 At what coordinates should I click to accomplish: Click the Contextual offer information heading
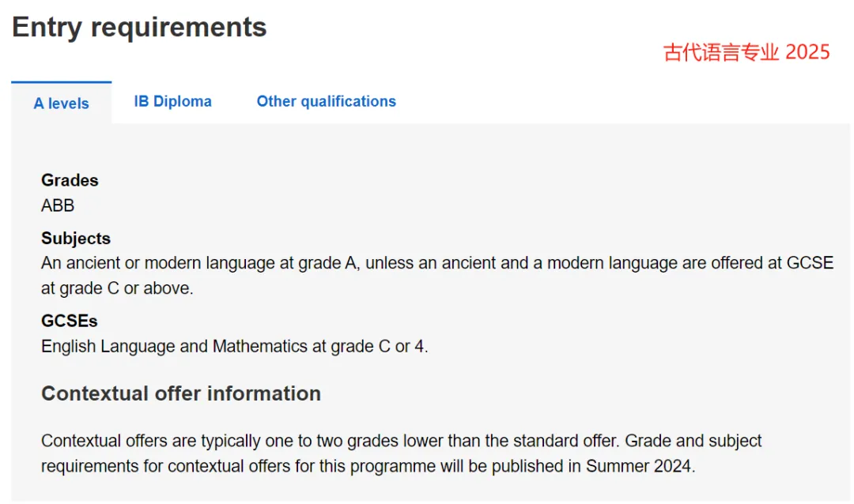181,393
